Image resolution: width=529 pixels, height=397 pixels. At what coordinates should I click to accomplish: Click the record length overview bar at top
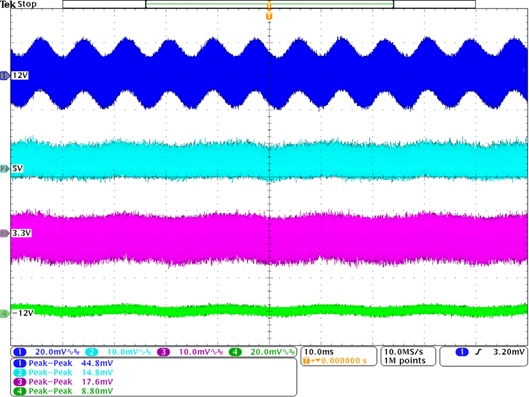pyautogui.click(x=269, y=4)
